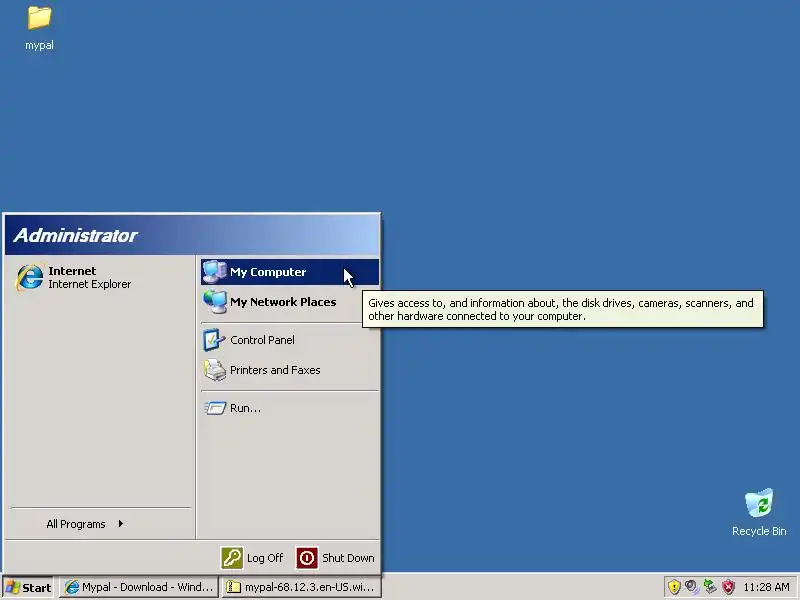Switch to Mypal - Download taskbar window
Screen dimensions: 800x600
(x=138, y=587)
